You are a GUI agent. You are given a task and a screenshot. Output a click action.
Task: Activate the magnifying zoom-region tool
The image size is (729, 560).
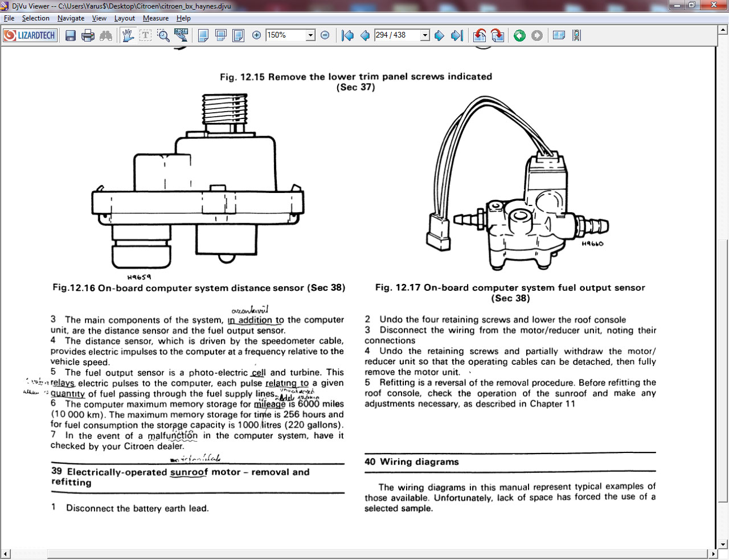click(163, 35)
